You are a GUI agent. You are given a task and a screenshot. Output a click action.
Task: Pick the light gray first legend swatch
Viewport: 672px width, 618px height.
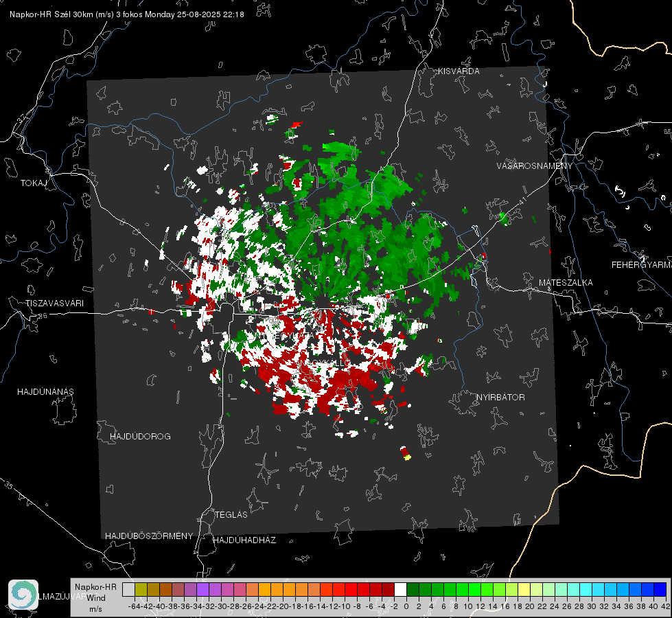pyautogui.click(x=128, y=590)
